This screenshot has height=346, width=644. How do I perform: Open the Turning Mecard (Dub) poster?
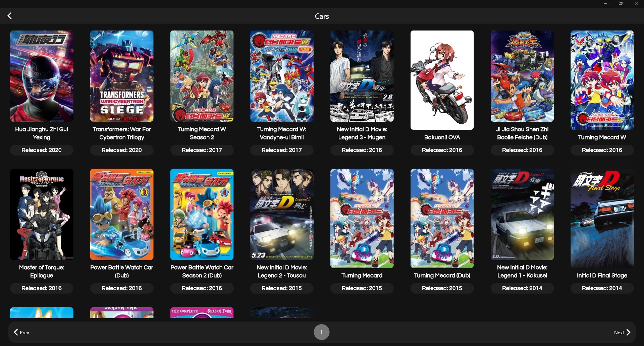(x=442, y=218)
